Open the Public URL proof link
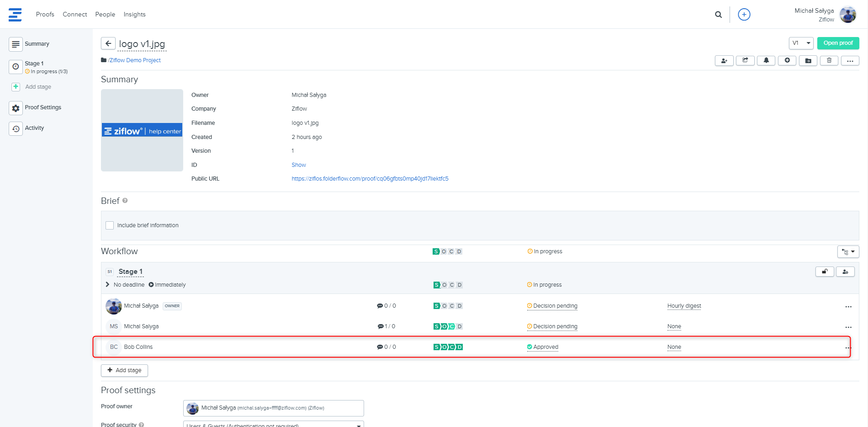Screen dimensions: 868x427 point(370,179)
